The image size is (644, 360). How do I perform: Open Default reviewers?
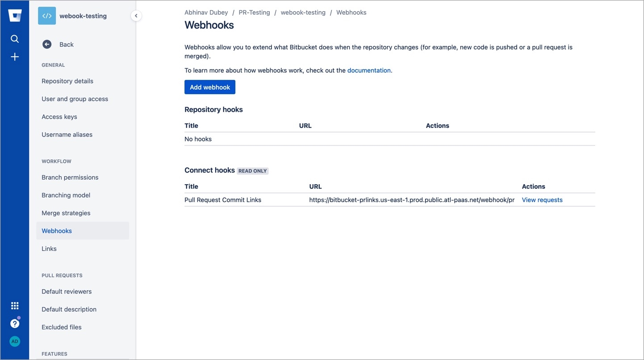click(67, 292)
